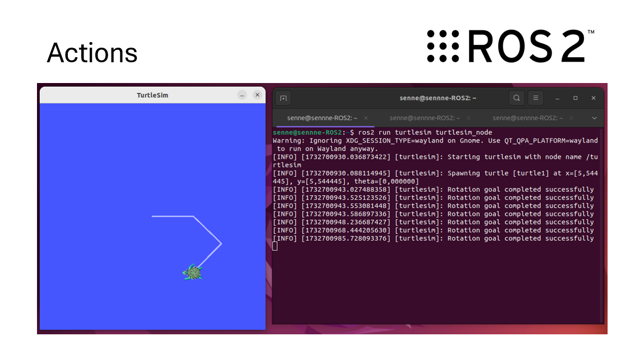Click the 'Starting turtlesim with node name' log line

[x=435, y=161]
